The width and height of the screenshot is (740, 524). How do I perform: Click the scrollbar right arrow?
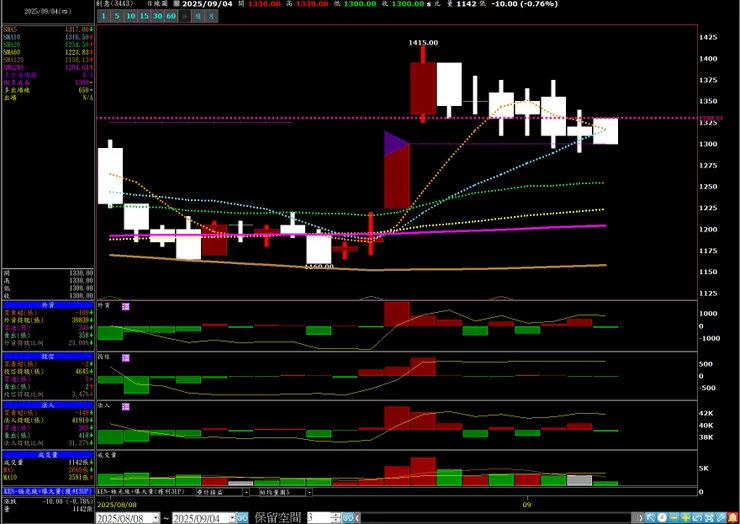pyautogui.click(x=640, y=518)
